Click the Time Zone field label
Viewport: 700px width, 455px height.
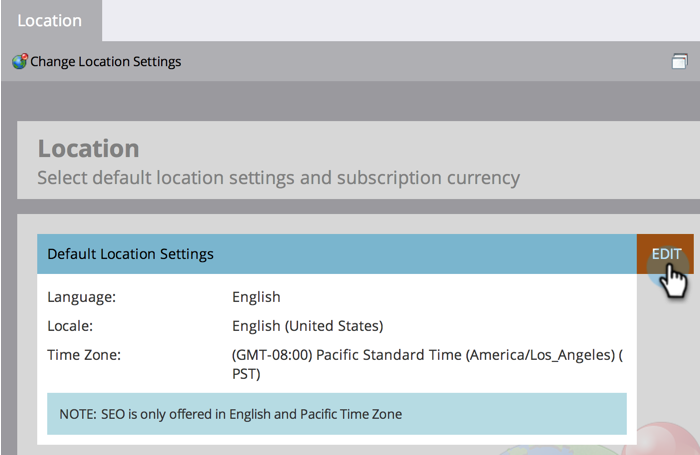84,355
